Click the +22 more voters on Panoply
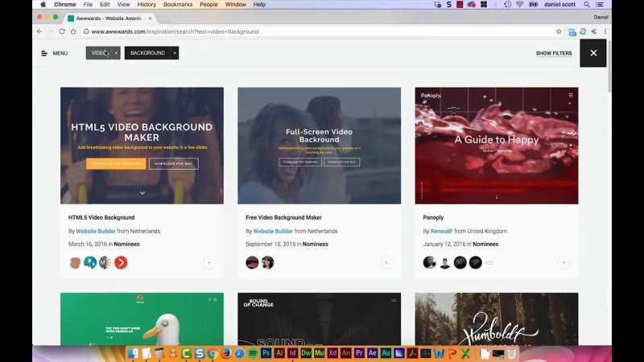This screenshot has width=644, height=362. point(489,263)
